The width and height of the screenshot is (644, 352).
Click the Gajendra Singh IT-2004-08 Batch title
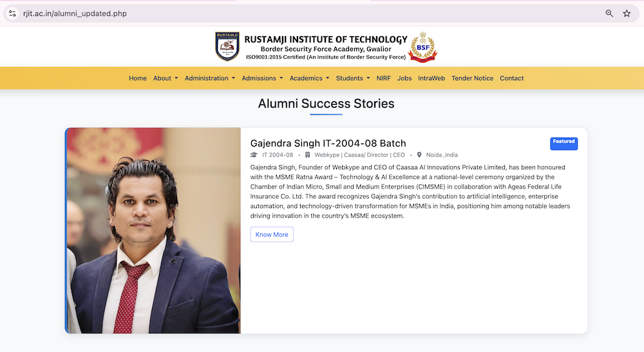coord(328,143)
